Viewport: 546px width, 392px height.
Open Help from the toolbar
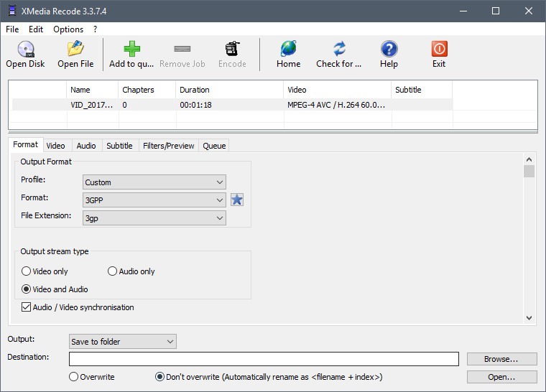(x=389, y=50)
